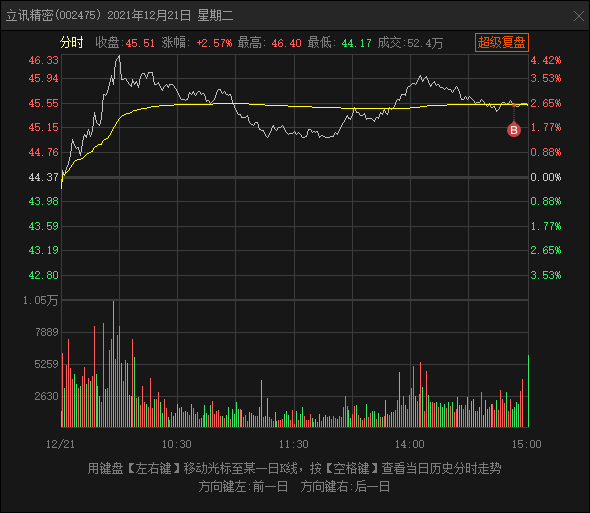Viewport: 590px width, 513px height.
Task: Close the intraday chart window
Action: click(579, 16)
